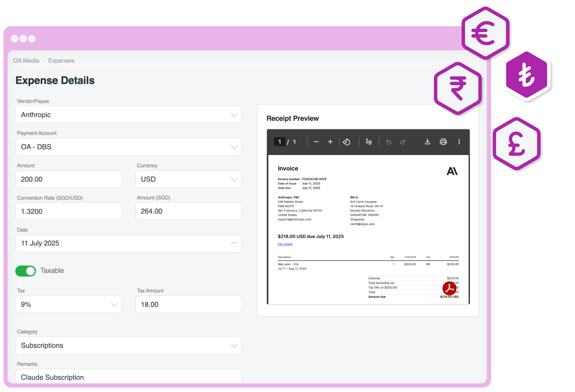The height and width of the screenshot is (392, 575).
Task: Print the receipt PDF
Action: pos(443,142)
